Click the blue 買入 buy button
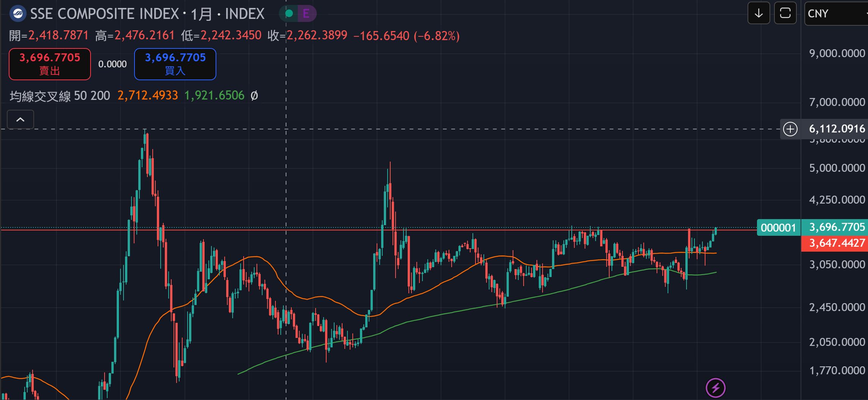The height and width of the screenshot is (400, 868). 175,64
